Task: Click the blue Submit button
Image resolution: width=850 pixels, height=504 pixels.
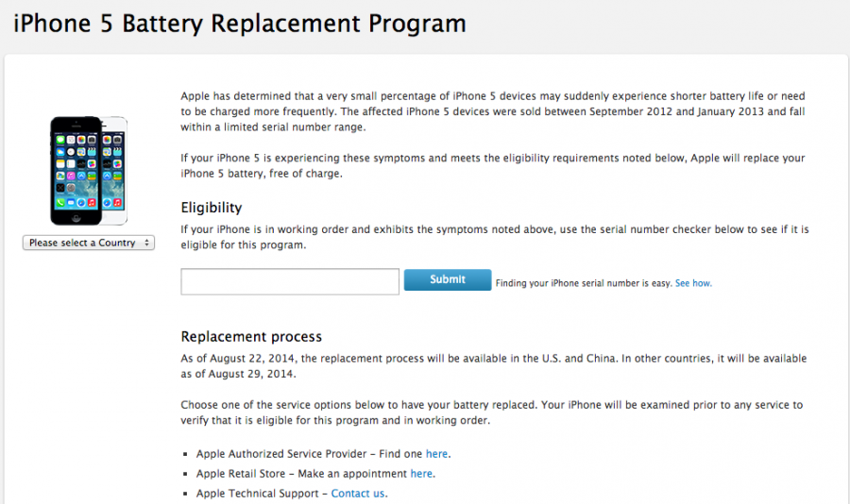Action: (x=448, y=279)
